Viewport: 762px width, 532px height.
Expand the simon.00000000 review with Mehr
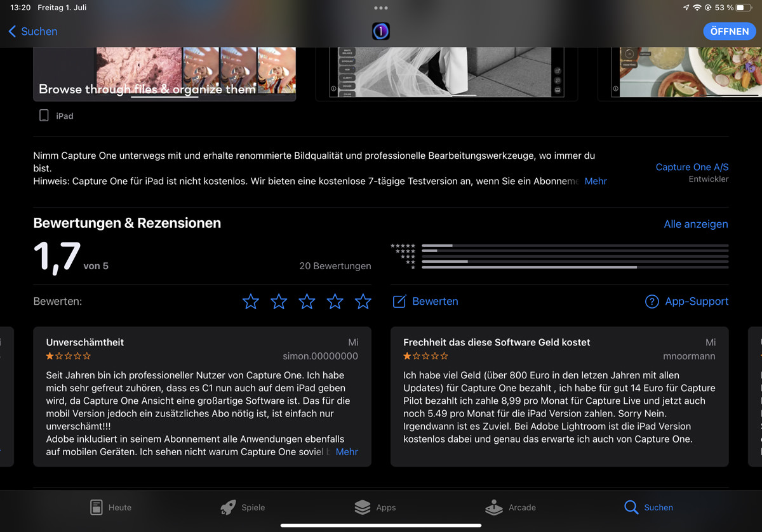347,452
